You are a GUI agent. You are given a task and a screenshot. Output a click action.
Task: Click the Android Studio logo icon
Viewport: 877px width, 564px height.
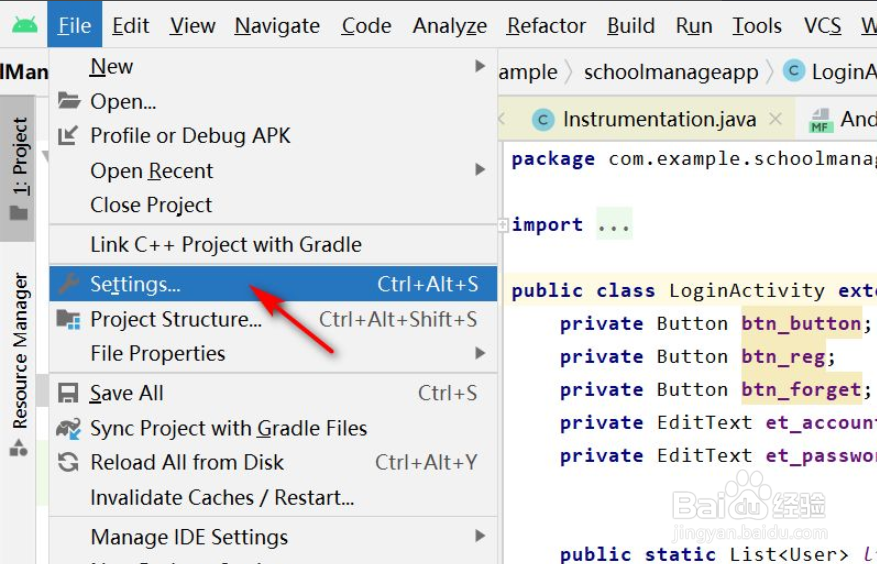[24, 25]
